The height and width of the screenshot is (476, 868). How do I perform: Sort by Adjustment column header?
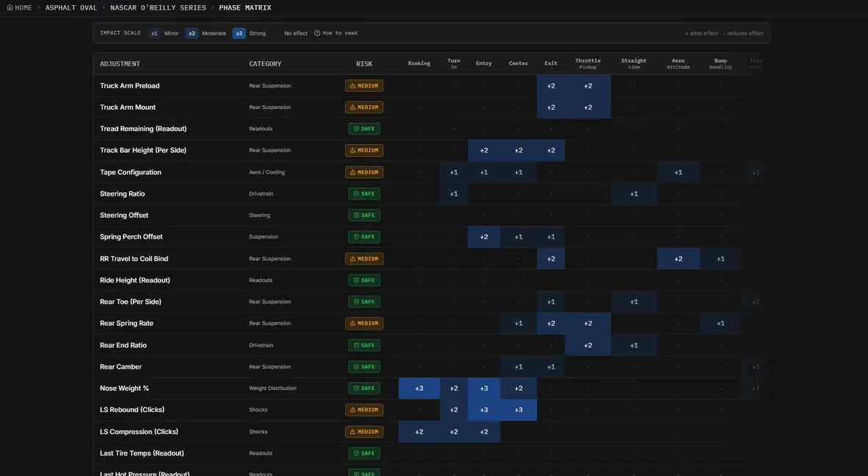120,64
